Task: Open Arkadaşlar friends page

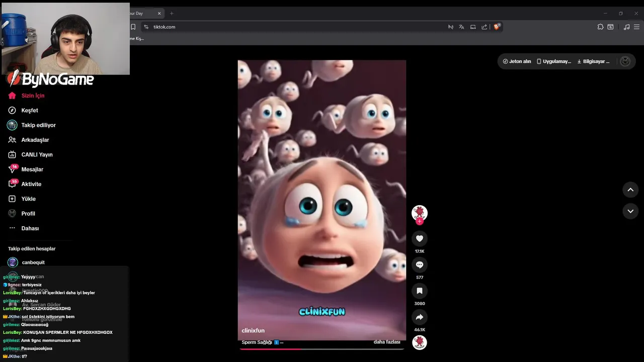Action: click(29, 140)
